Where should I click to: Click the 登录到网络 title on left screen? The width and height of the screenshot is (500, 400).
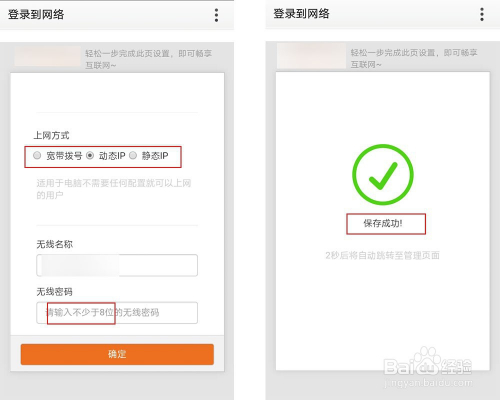(x=36, y=14)
